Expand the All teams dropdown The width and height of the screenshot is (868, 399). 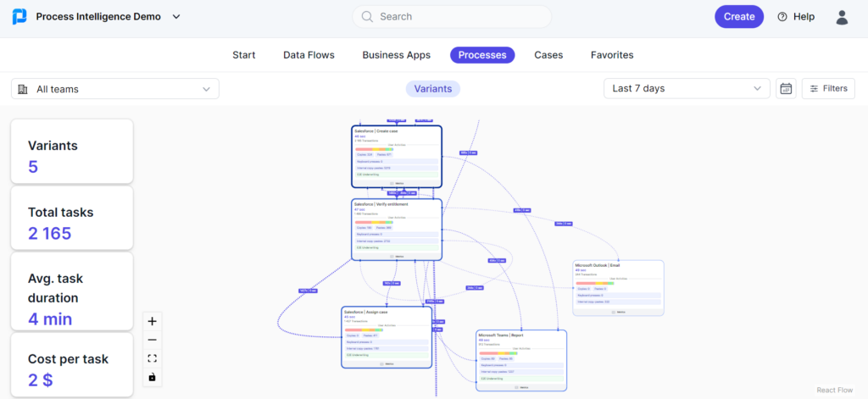115,89
